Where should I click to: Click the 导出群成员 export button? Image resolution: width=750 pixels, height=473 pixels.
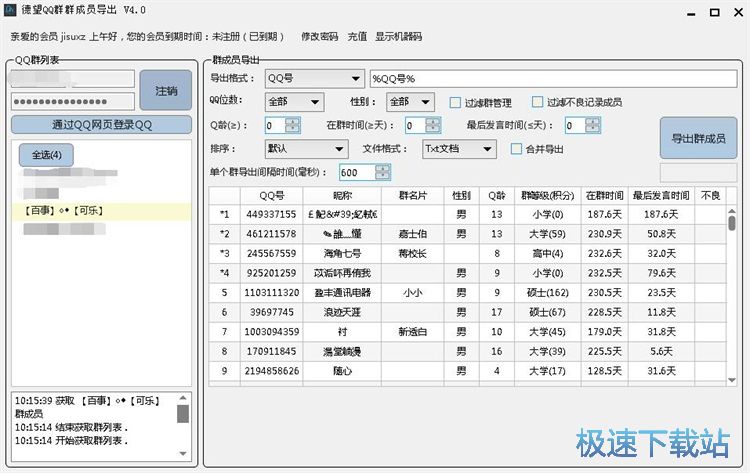coord(699,138)
